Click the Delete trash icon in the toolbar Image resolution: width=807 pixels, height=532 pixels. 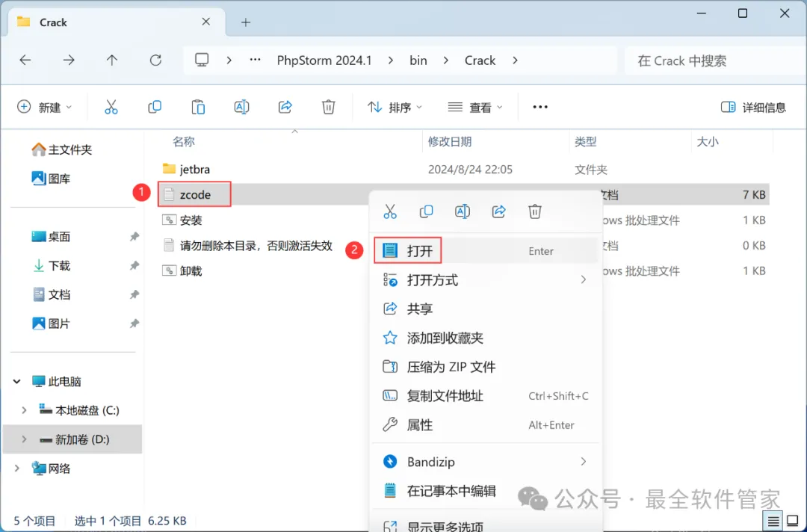[328, 107]
